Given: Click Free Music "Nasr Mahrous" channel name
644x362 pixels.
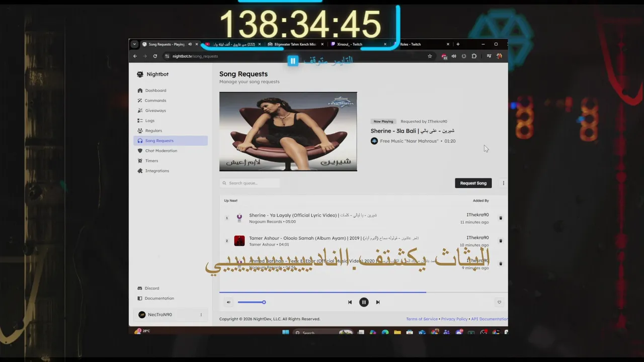Looking at the screenshot, I should point(409,141).
